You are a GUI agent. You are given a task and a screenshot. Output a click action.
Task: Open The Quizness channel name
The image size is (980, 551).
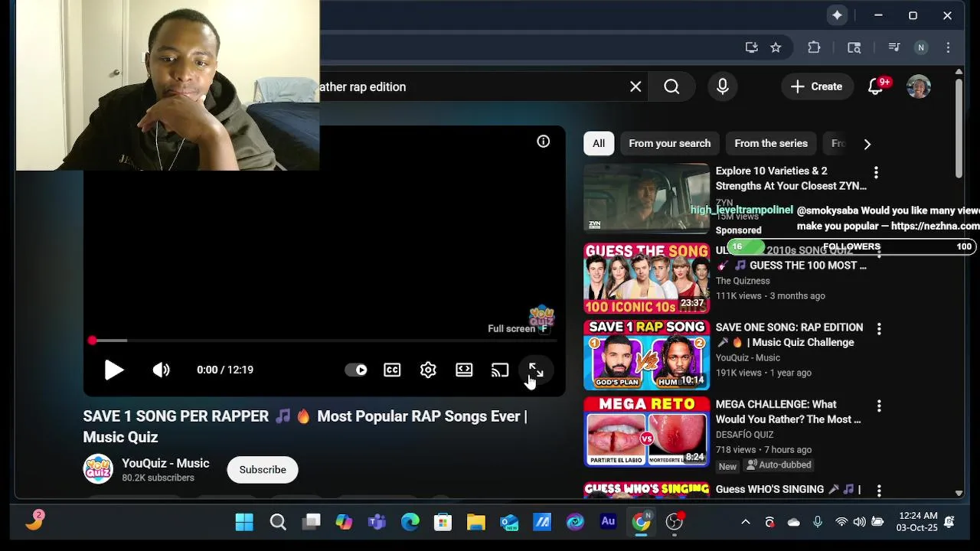[x=743, y=281]
